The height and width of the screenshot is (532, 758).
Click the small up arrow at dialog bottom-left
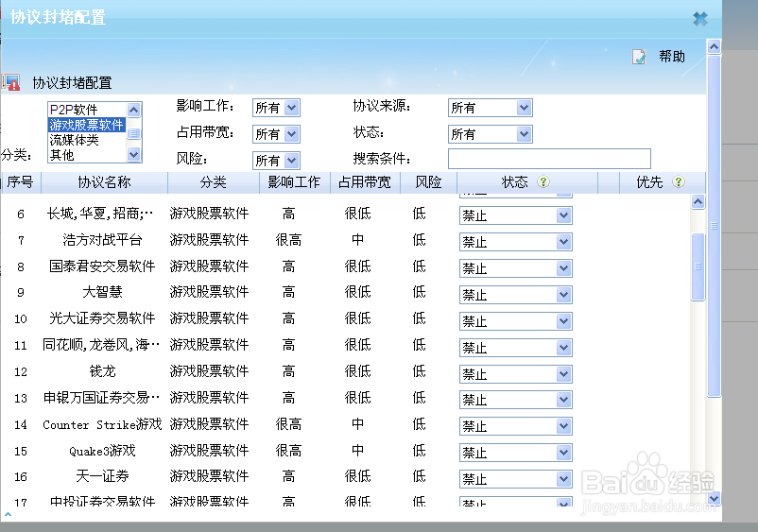coord(8,514)
